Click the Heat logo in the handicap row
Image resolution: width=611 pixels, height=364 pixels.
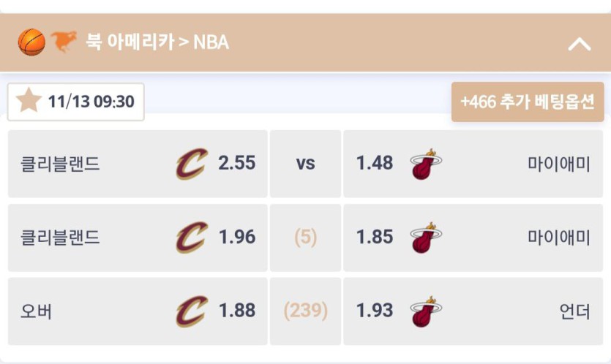(426, 238)
